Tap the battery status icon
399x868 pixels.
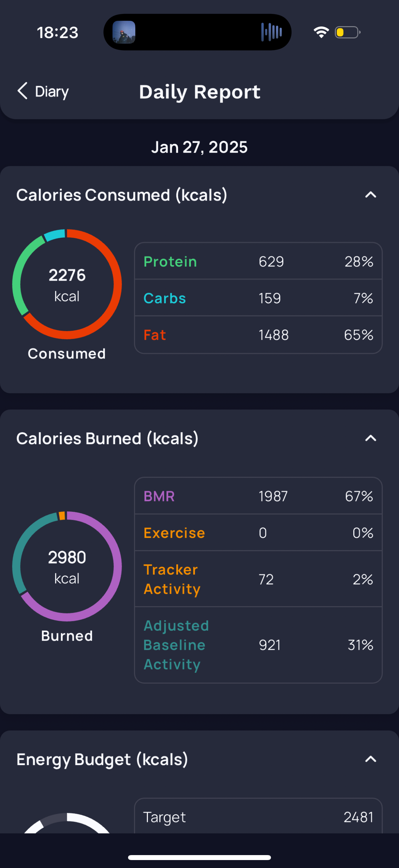coord(347,32)
